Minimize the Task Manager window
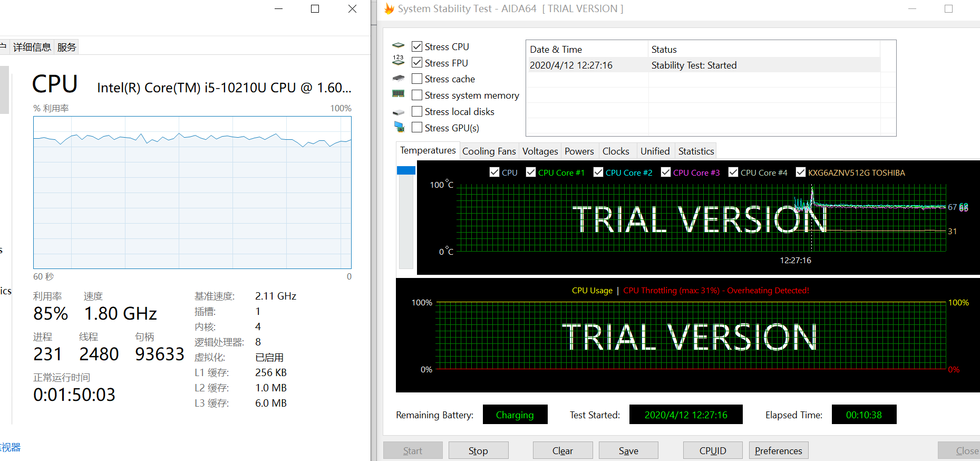980x461 pixels. tap(279, 9)
